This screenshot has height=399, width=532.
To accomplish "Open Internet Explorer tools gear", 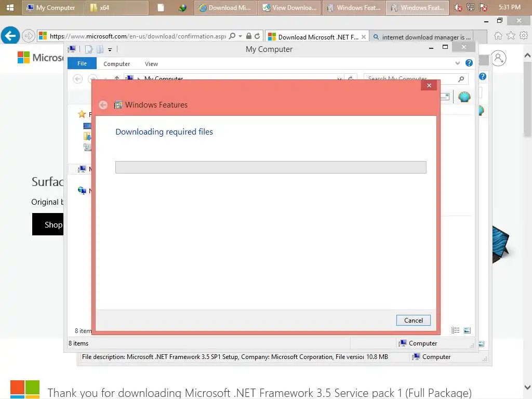I will click(x=524, y=35).
